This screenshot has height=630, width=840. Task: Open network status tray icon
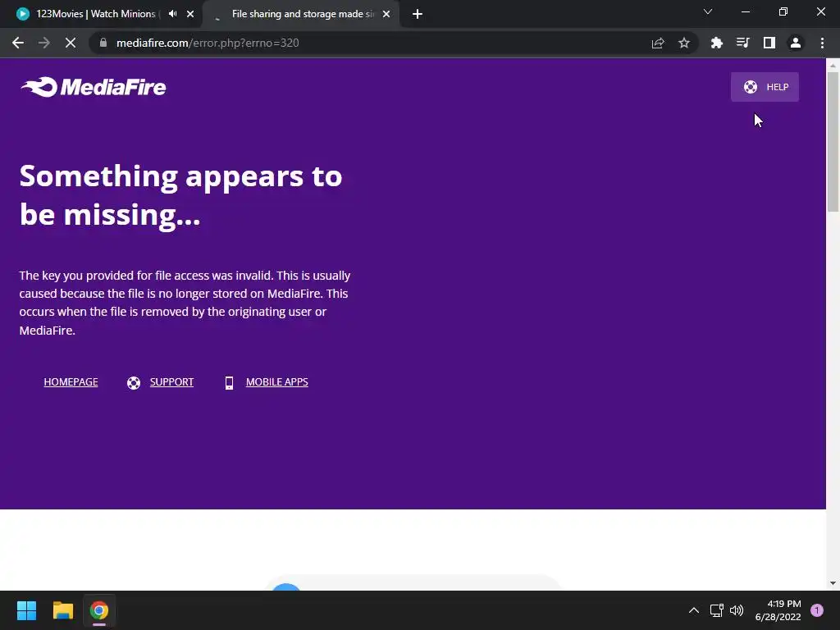(x=716, y=610)
